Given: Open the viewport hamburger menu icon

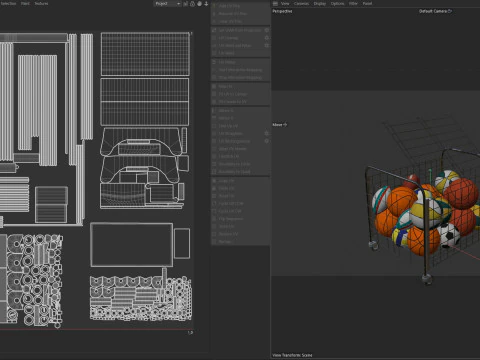Looking at the screenshot, I should pos(275,3).
